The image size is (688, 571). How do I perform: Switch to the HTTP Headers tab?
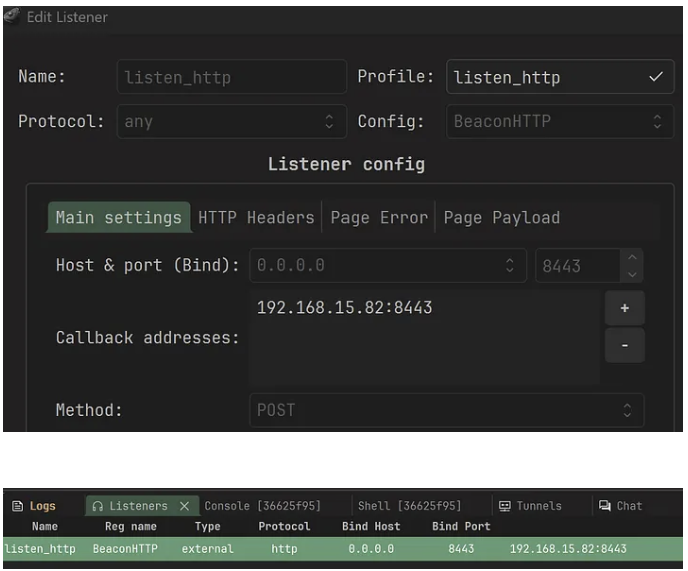256,217
